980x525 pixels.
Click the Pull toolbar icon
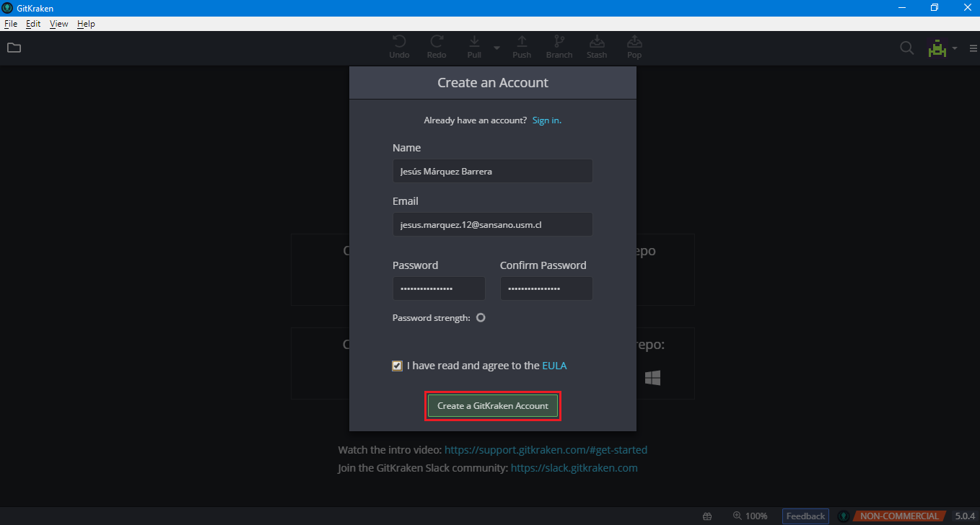[x=474, y=42]
